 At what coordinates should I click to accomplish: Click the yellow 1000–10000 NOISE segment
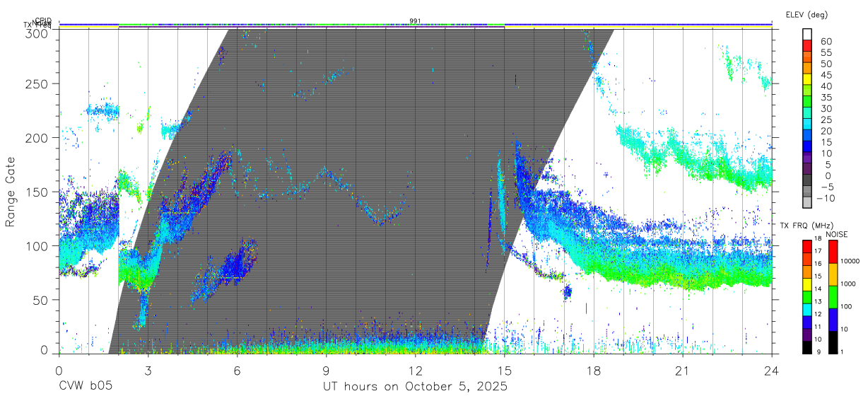click(x=833, y=274)
